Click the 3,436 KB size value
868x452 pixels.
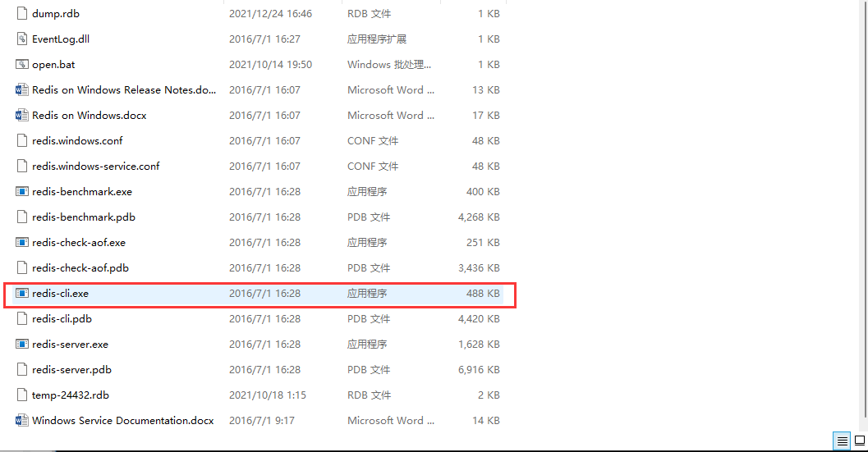point(479,267)
